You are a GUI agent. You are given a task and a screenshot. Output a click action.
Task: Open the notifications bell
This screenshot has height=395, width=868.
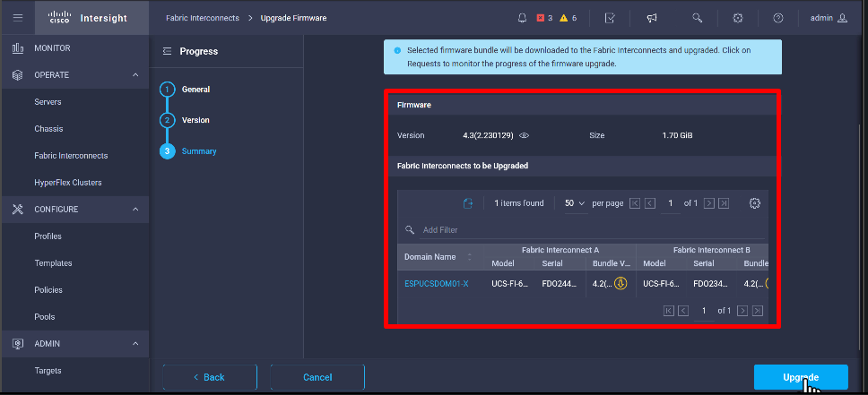tap(522, 18)
